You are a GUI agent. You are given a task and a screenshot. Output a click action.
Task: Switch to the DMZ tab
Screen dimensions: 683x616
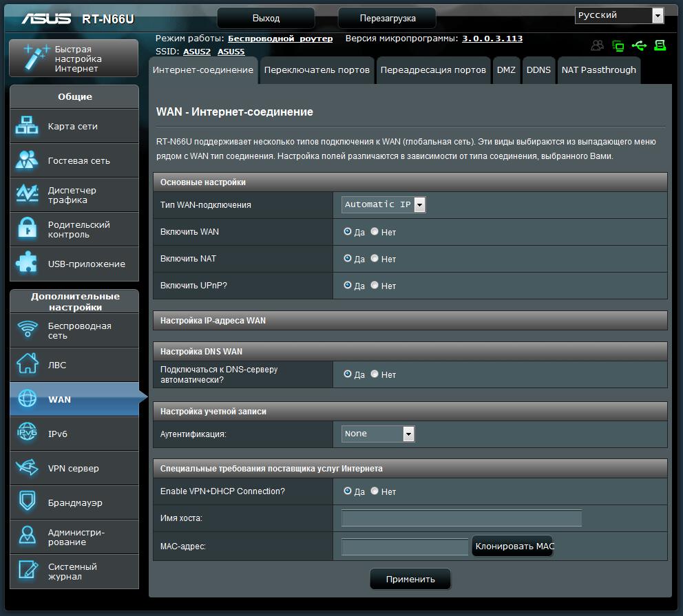click(506, 70)
